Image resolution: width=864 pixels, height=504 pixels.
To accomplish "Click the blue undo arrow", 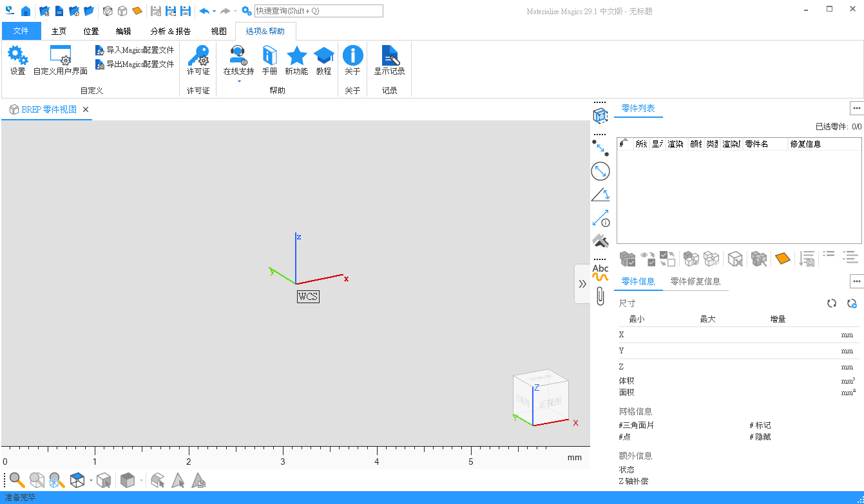I will coord(204,11).
